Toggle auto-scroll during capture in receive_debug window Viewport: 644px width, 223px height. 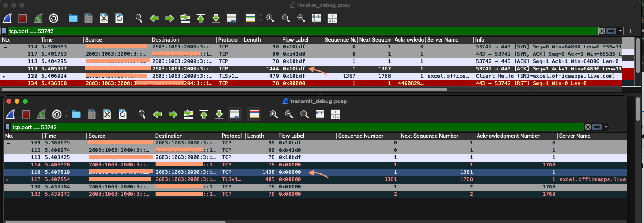point(231,18)
